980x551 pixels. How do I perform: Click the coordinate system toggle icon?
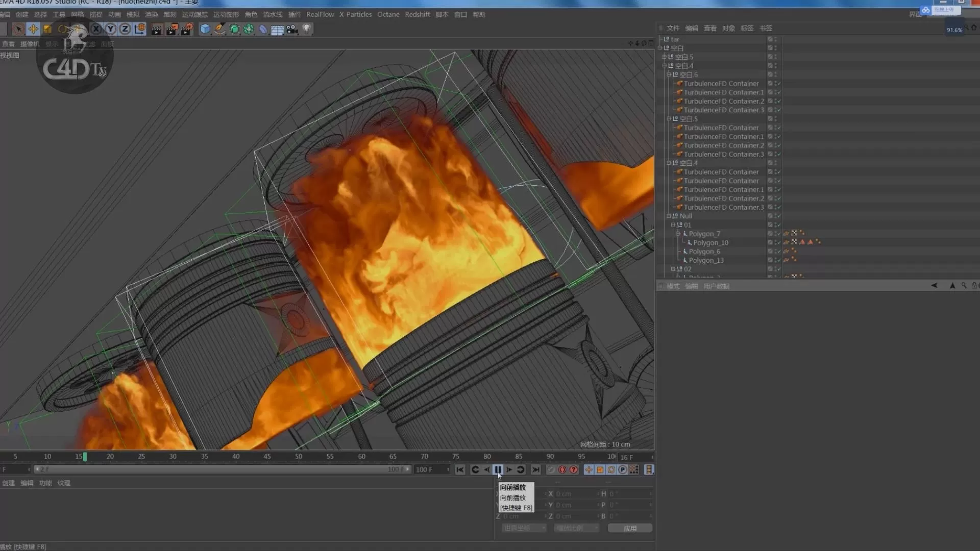(140, 29)
